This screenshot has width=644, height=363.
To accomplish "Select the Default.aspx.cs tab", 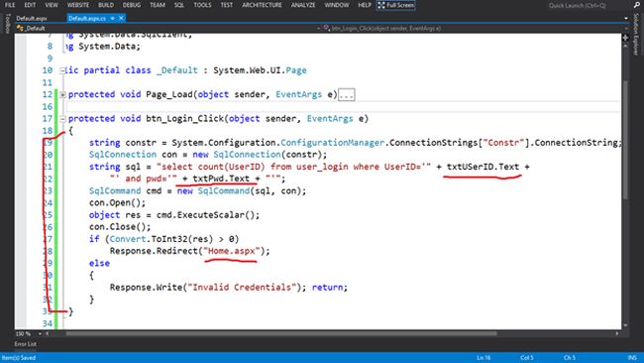I will pos(87,18).
